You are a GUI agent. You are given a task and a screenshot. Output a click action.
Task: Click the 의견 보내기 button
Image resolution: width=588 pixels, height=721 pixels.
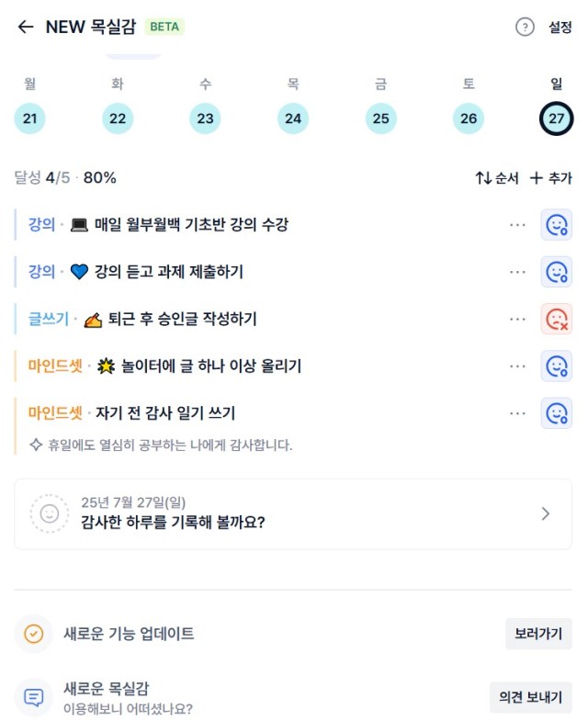530,697
